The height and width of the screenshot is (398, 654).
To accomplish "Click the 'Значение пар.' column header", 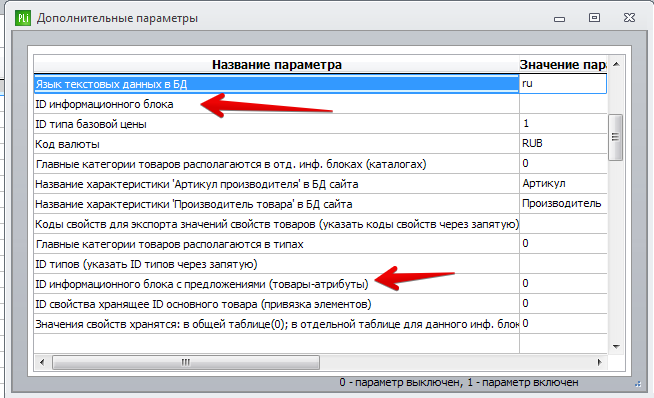I will [x=563, y=65].
